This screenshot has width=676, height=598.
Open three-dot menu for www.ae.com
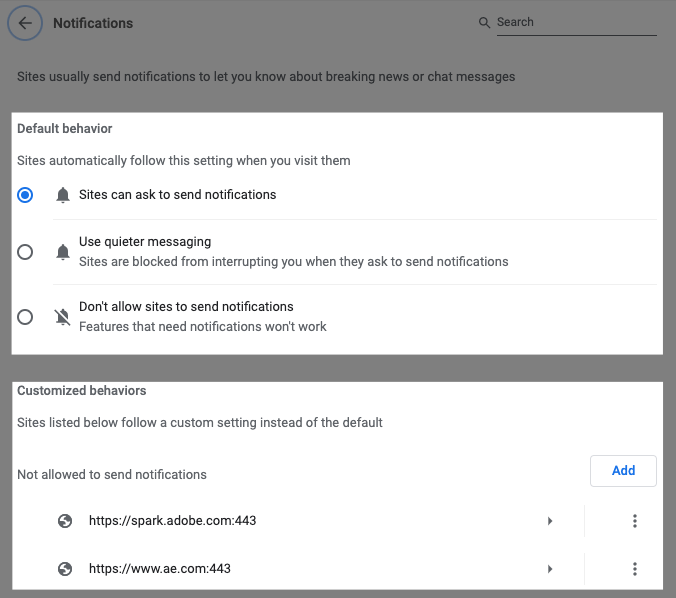click(634, 569)
